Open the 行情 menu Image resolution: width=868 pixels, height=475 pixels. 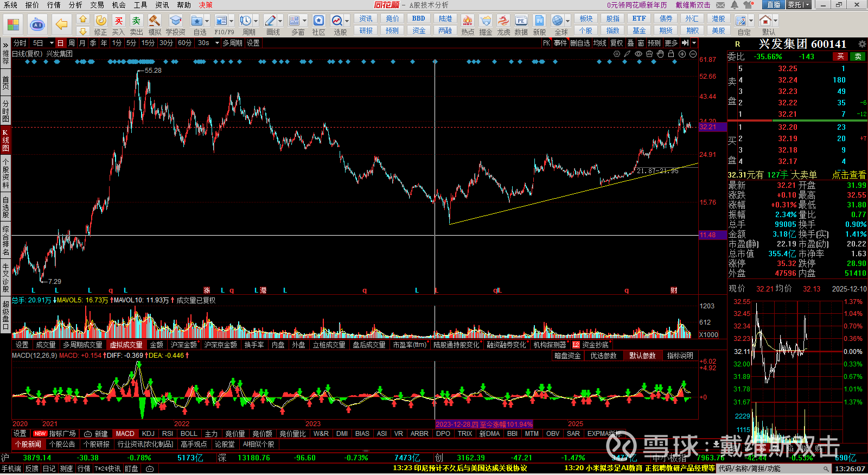click(x=54, y=5)
